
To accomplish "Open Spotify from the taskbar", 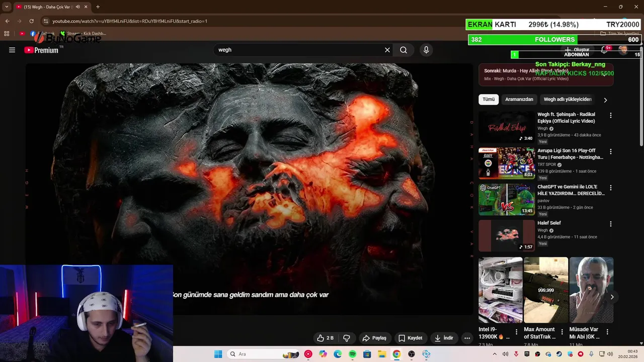I will (x=352, y=354).
